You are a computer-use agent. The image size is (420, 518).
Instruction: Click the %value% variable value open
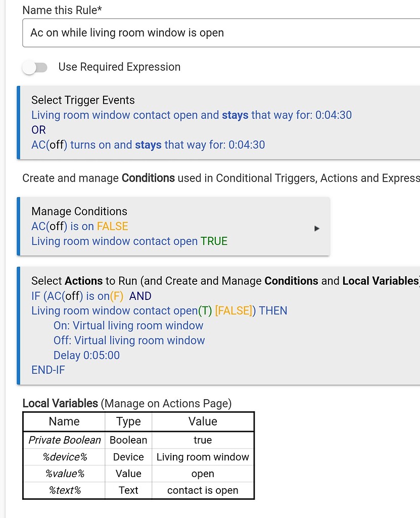203,473
